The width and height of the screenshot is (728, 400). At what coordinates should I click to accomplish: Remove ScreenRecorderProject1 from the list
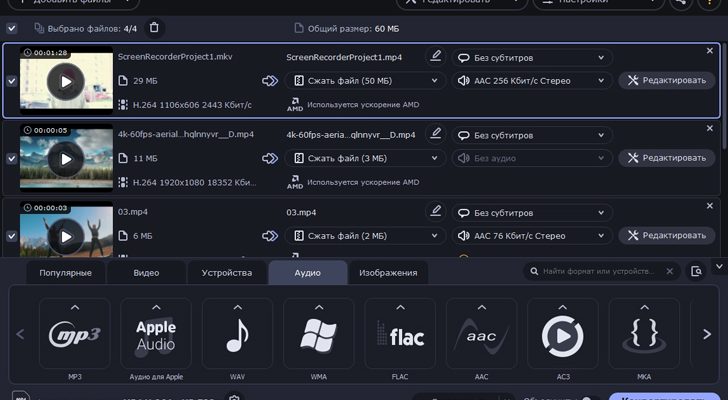pyautogui.click(x=709, y=51)
